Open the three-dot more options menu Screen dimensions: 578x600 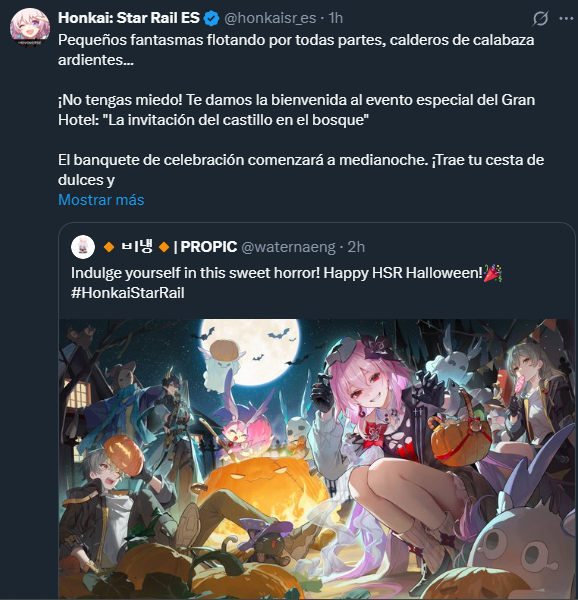(566, 18)
